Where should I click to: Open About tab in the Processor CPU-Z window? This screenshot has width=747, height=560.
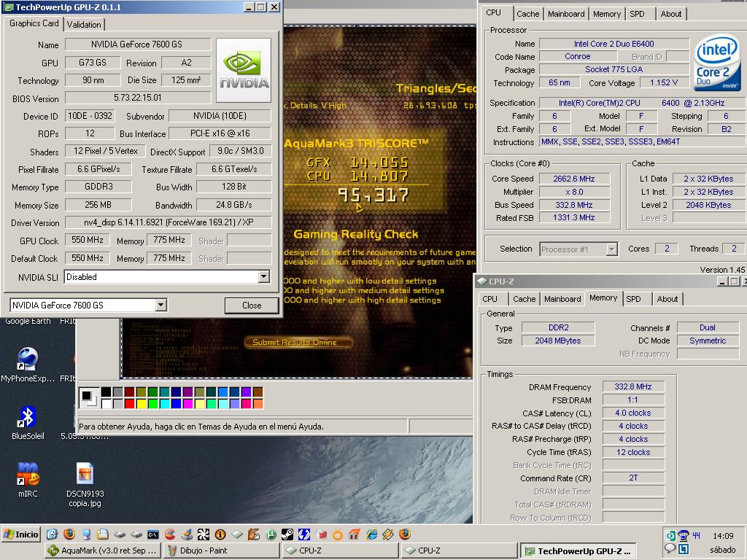[x=671, y=14]
